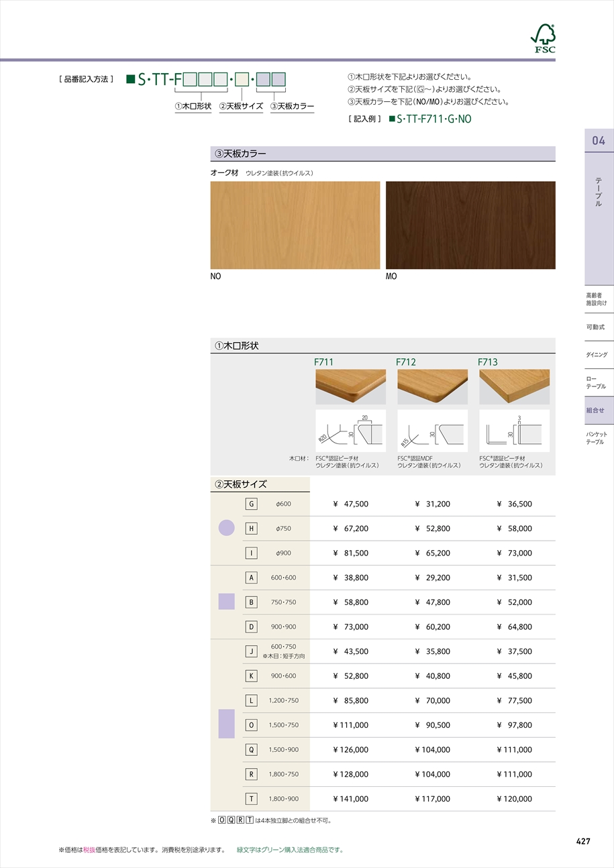Click price ¥128,000 in R row
Image resolution: width=614 pixels, height=868 pixels.
tap(350, 774)
